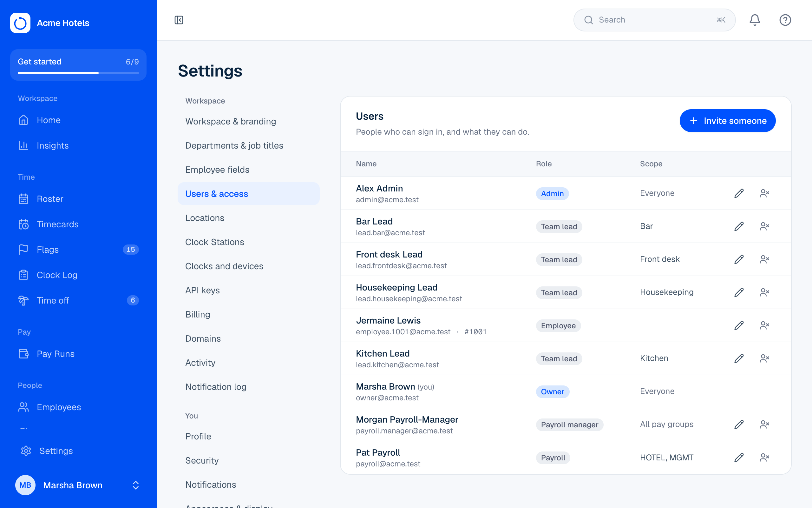Open the Get started progress card
812x508 pixels.
pos(78,65)
